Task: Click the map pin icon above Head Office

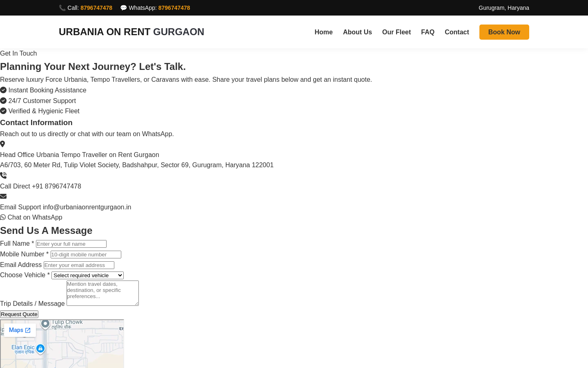Action: (2, 144)
